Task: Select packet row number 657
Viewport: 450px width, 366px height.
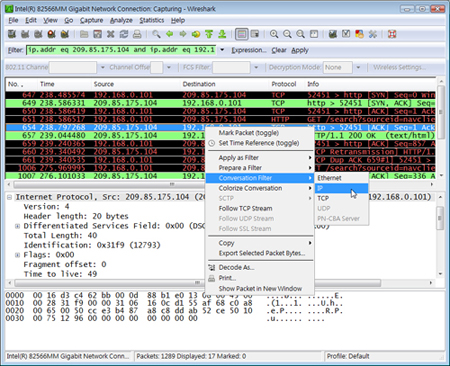Action: (220, 135)
